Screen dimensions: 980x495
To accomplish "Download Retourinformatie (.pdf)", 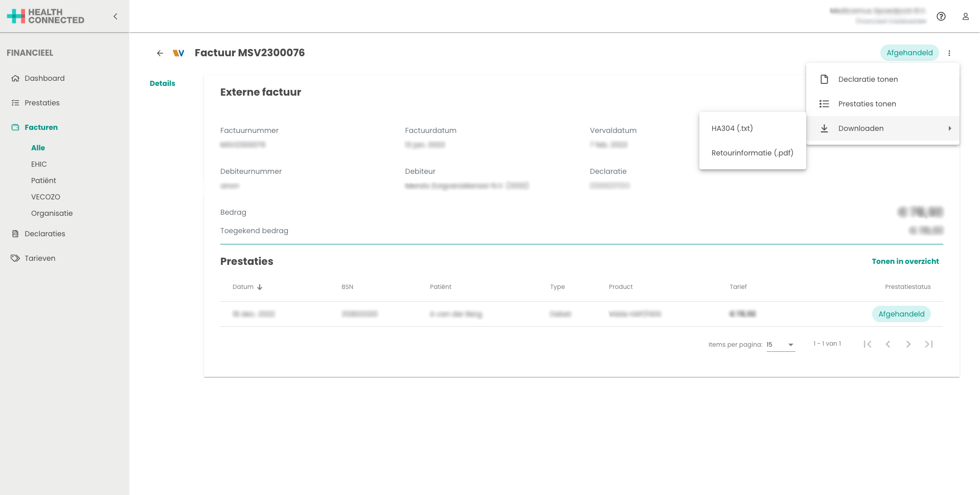I will tap(752, 153).
